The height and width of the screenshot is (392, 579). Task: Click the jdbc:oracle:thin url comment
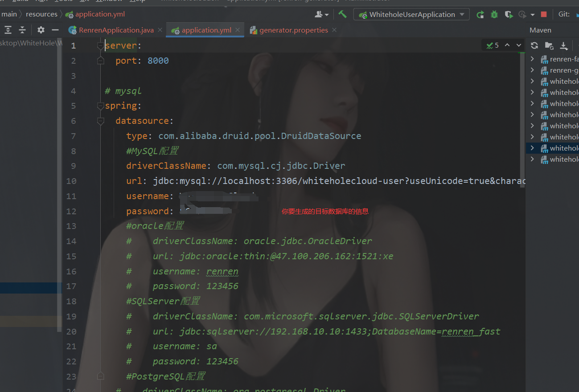coord(260,256)
